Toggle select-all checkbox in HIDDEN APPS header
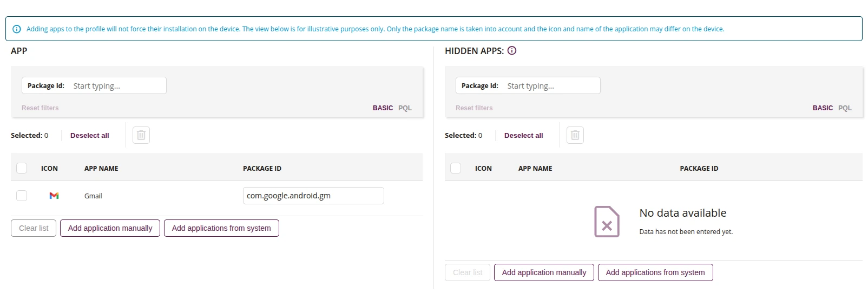This screenshot has width=868, height=300. pos(456,168)
